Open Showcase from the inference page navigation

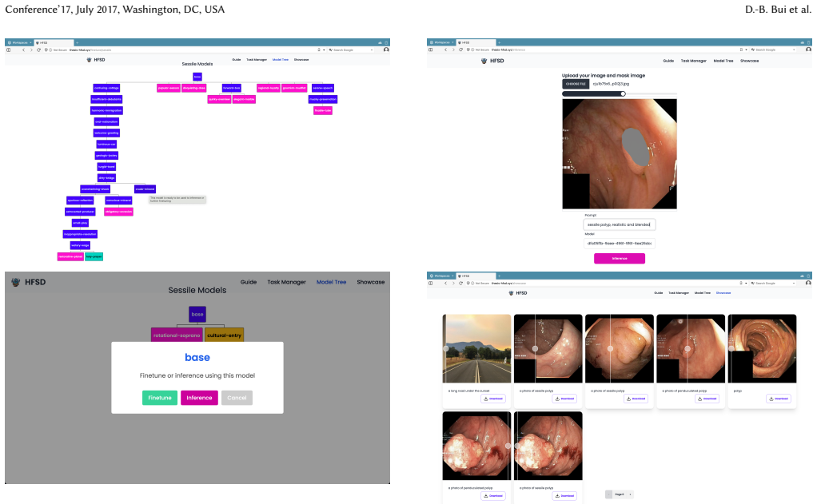coord(749,61)
